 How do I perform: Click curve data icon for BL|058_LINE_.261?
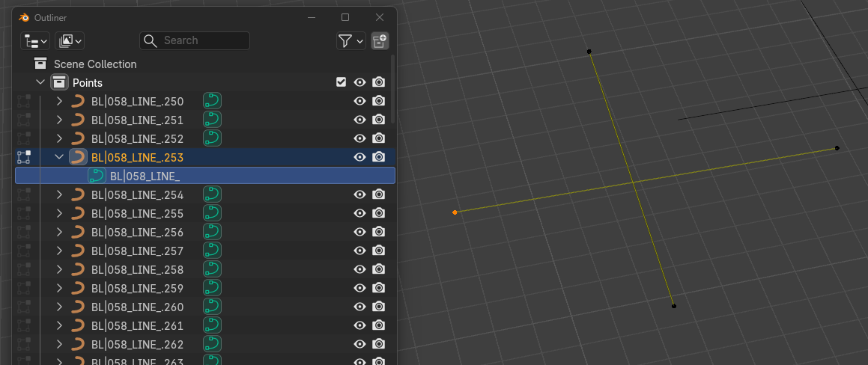[x=212, y=325]
